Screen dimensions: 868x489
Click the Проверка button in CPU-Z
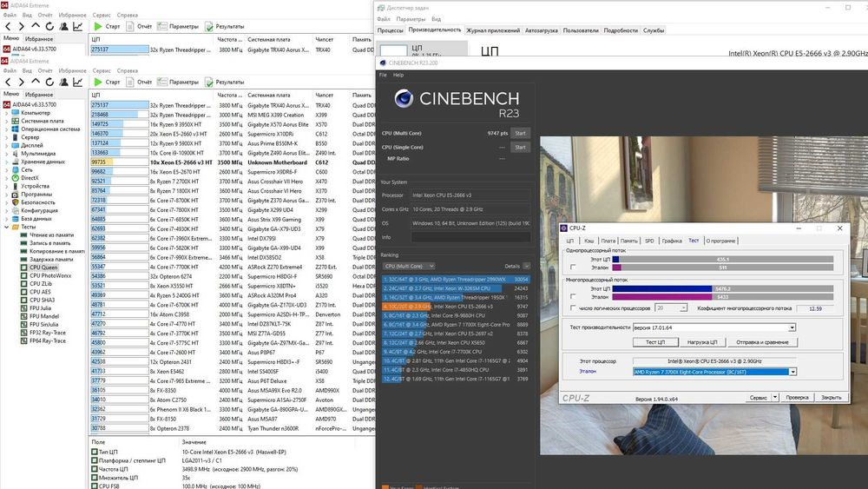click(x=797, y=398)
